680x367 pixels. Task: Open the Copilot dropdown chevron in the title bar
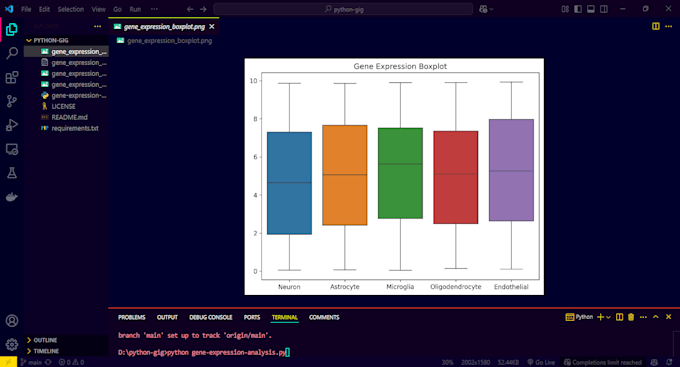pyautogui.click(x=491, y=9)
